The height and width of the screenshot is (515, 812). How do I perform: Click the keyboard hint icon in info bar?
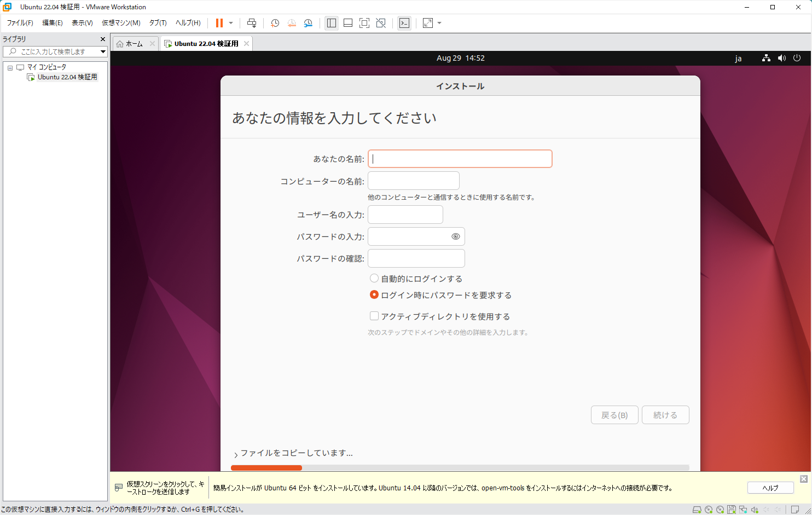click(119, 488)
